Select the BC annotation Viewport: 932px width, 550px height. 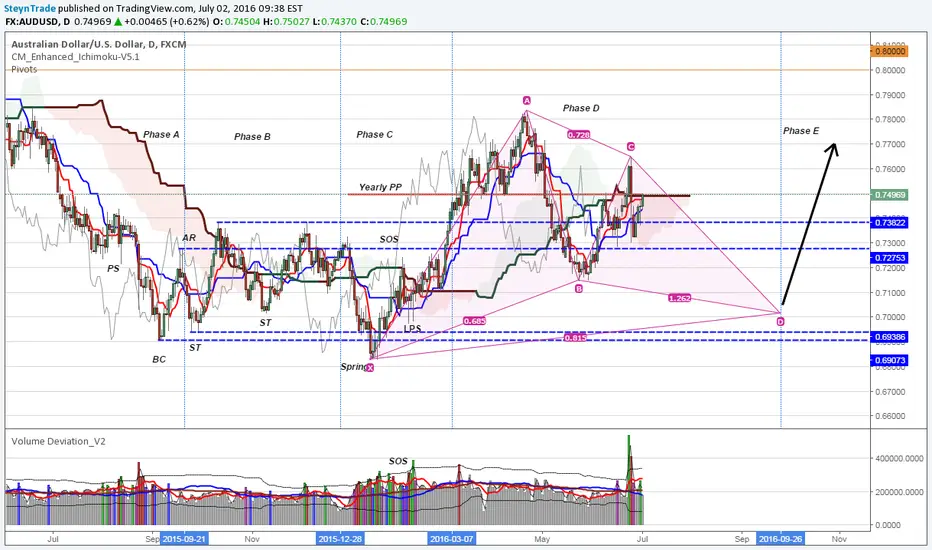coord(159,359)
